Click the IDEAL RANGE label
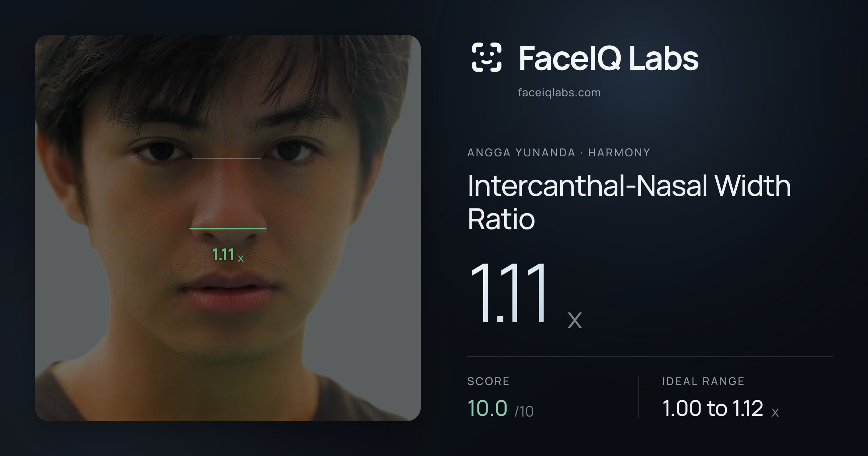The width and height of the screenshot is (868, 456). [703, 381]
